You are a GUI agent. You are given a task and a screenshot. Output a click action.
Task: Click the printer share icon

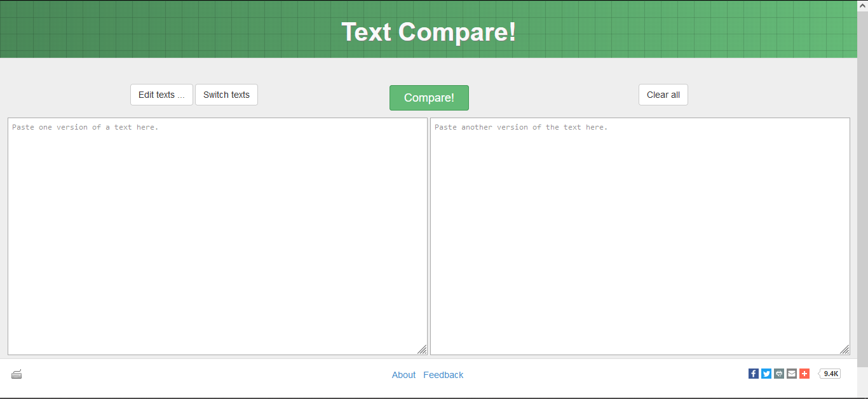pyautogui.click(x=779, y=374)
